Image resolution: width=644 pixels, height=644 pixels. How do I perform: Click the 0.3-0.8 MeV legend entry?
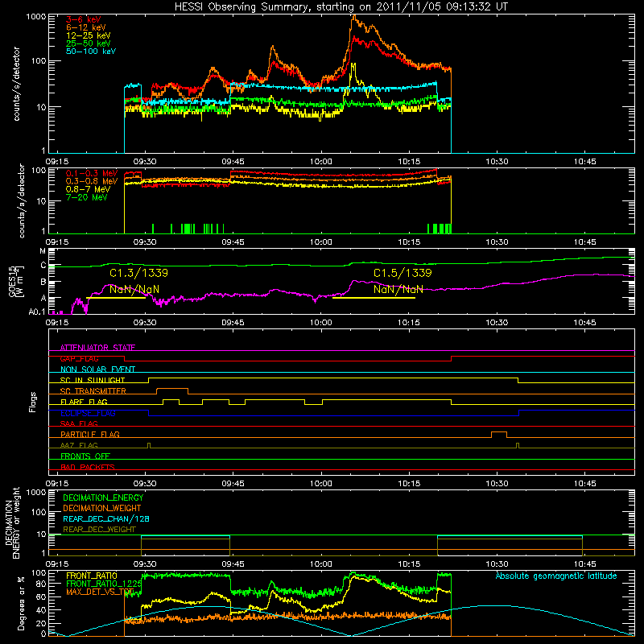(x=92, y=181)
